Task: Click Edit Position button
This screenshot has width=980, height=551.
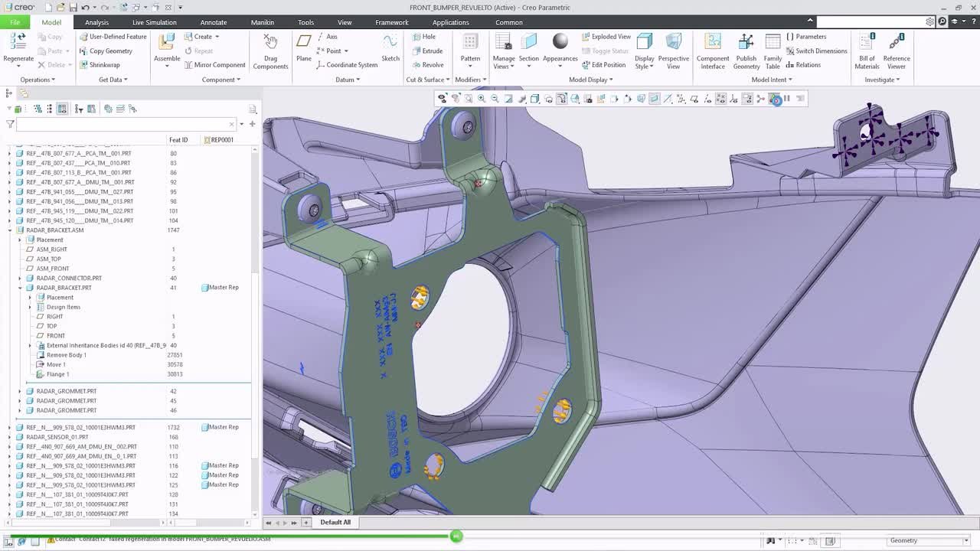Action: (x=603, y=65)
